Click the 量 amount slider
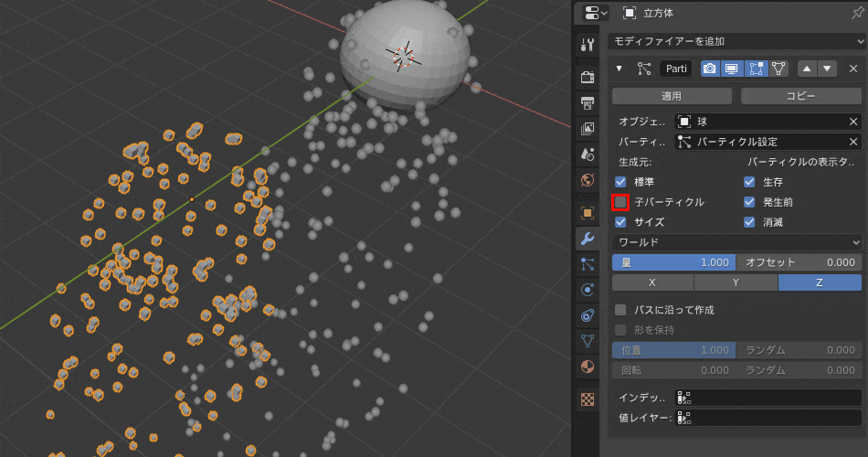 (673, 262)
